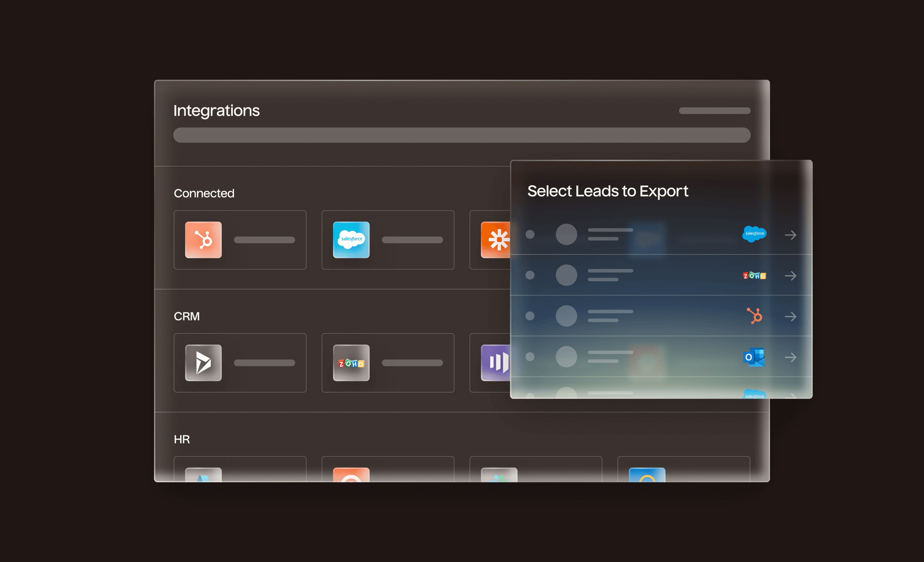
Task: Click the avatar in the second lead row
Action: click(566, 275)
